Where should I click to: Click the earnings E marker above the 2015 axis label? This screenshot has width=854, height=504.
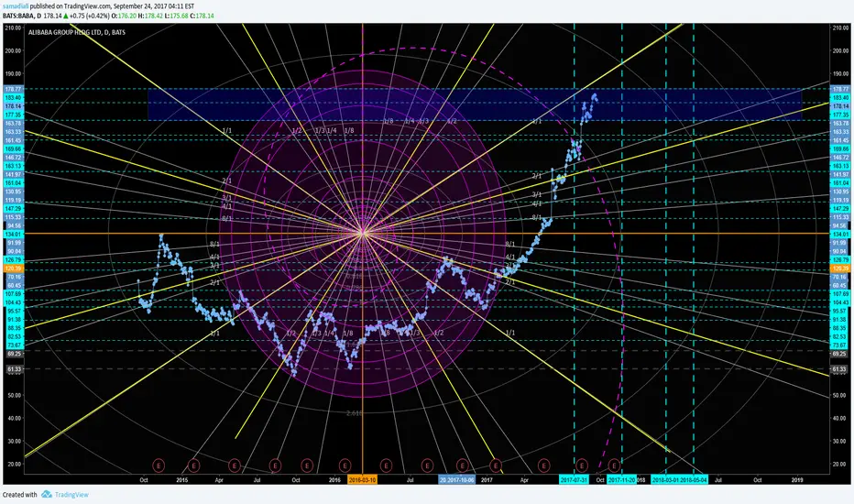(193, 466)
